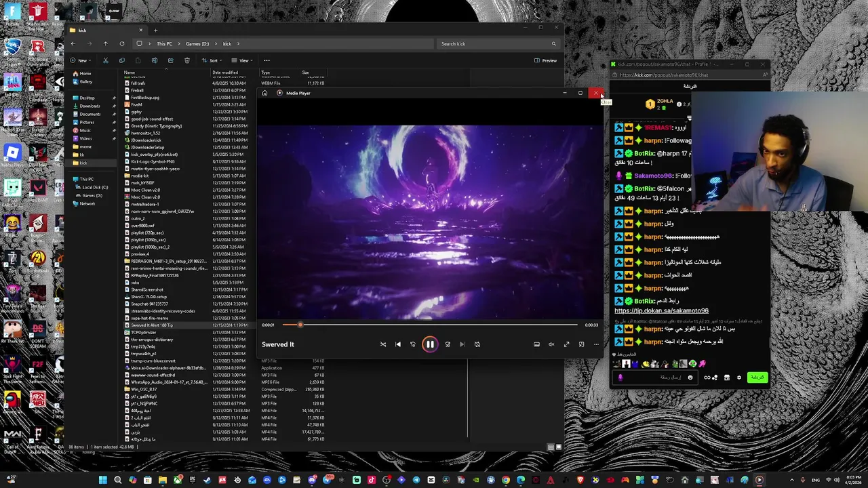868x488 pixels.
Task: Select 'Greedy (Kinetic Typography)' file
Action: click(x=157, y=126)
